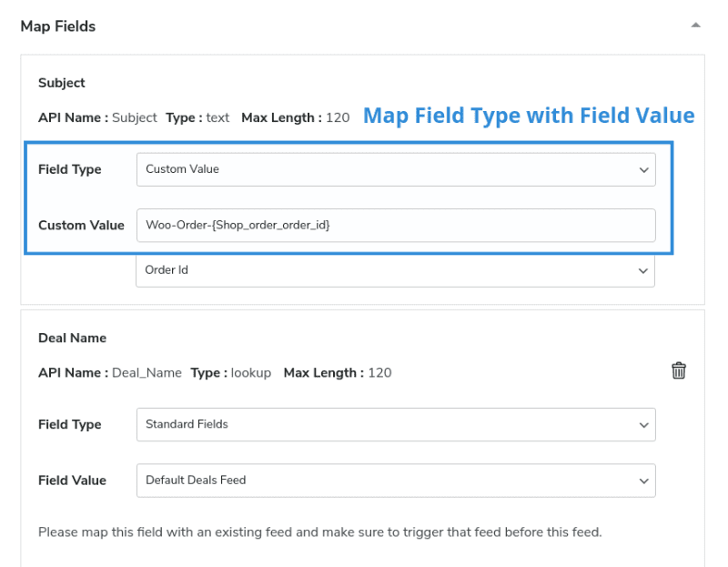Click chevron arrow of Standard Fields dropdown
Screen dimensions: 728x567
643,425
